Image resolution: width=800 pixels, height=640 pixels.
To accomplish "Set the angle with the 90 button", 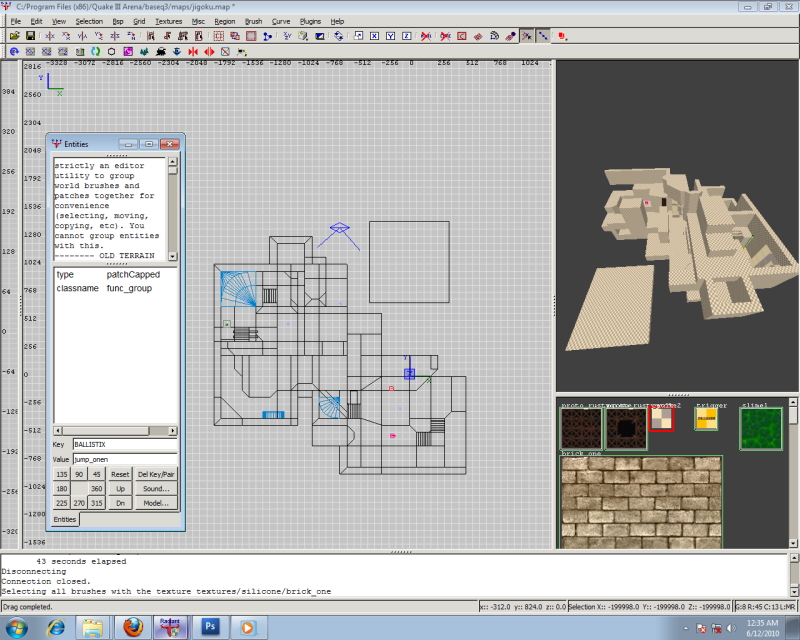I will [79, 474].
